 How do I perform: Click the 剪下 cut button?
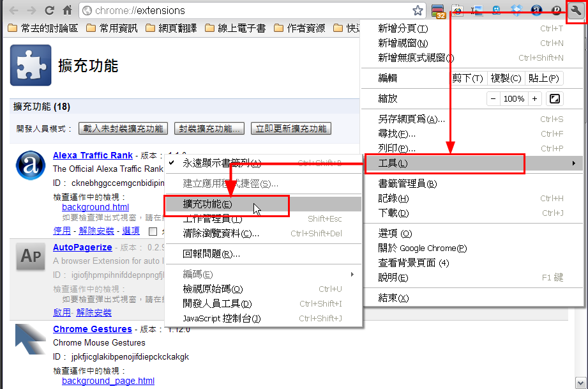tap(467, 78)
